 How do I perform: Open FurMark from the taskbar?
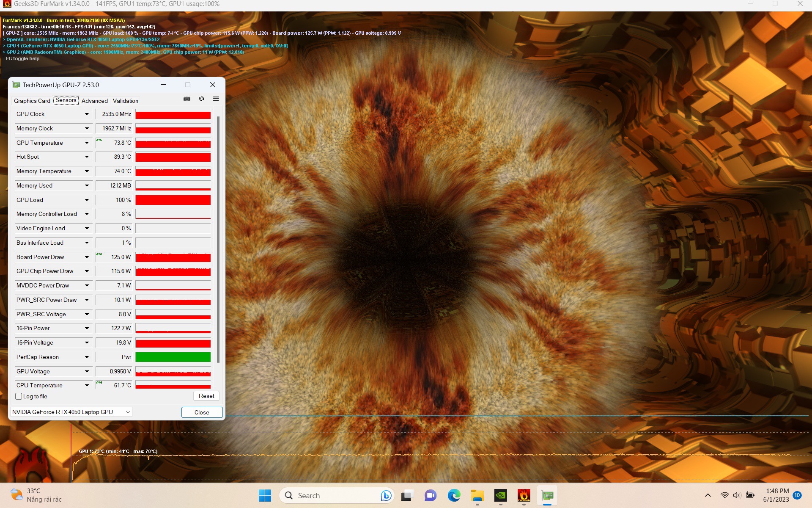[524, 495]
